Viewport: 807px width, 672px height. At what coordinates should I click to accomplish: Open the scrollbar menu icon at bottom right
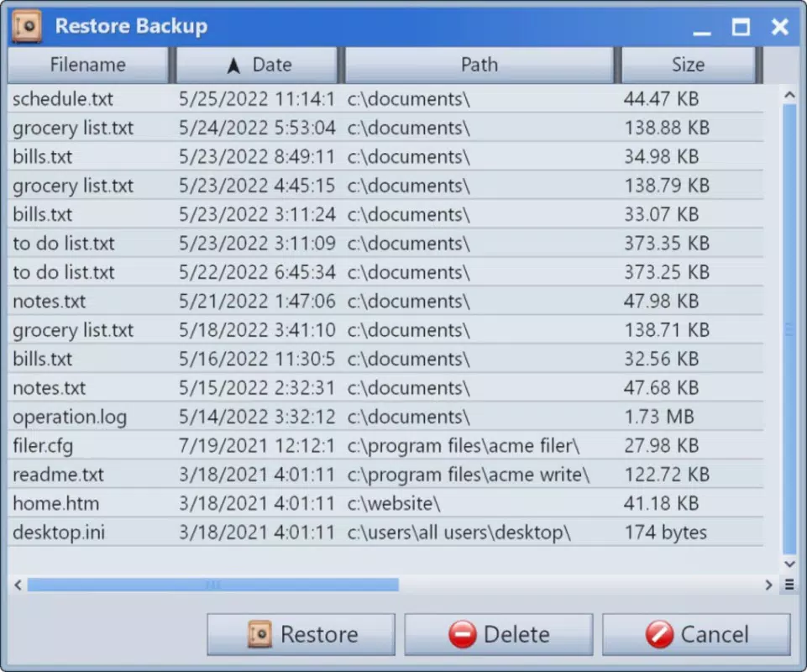point(789,585)
